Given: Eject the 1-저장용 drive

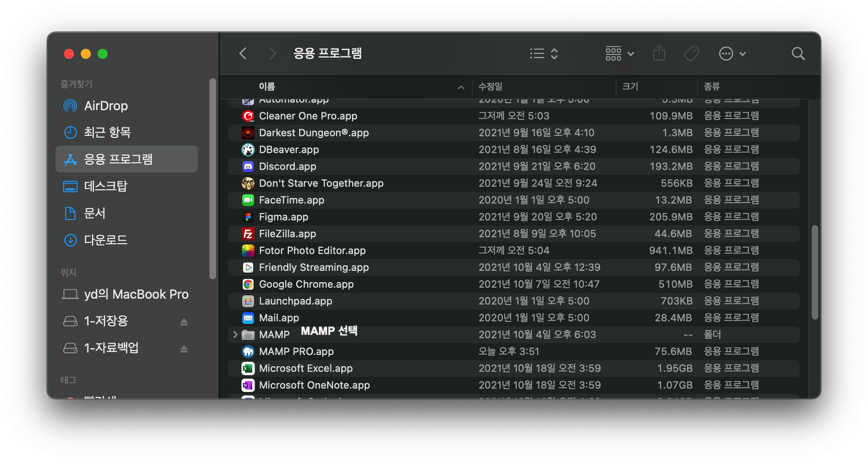Looking at the screenshot, I should (x=184, y=322).
